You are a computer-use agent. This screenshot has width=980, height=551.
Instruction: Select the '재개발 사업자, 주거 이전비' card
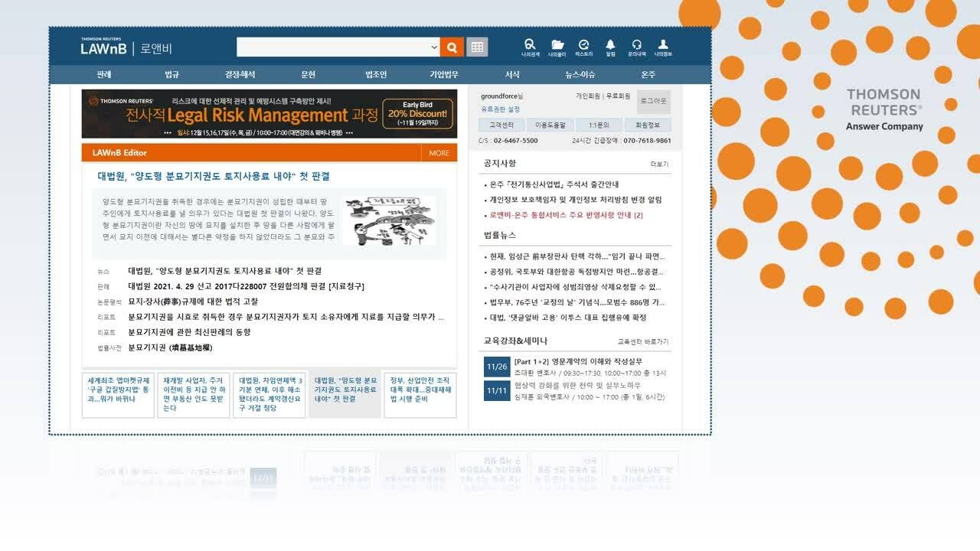pyautogui.click(x=194, y=395)
